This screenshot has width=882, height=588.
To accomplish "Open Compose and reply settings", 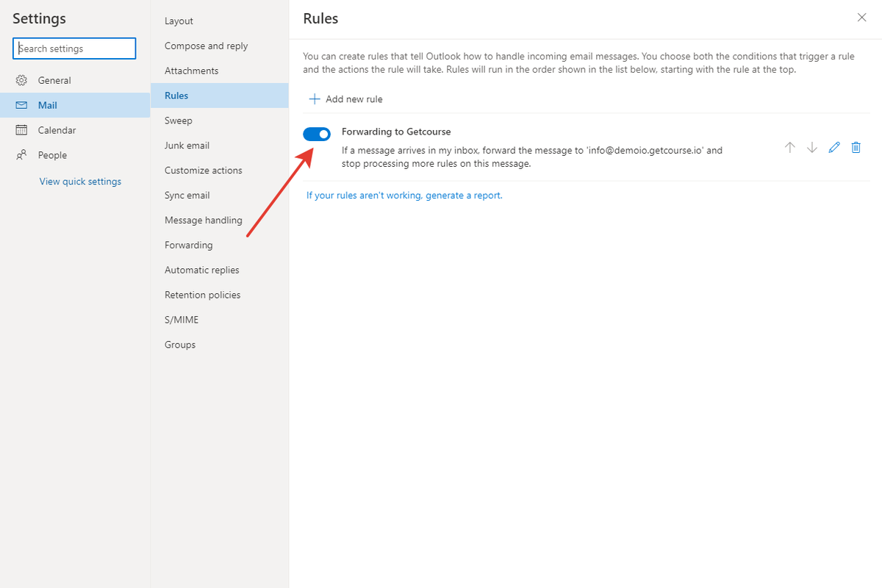I will pyautogui.click(x=220, y=46).
